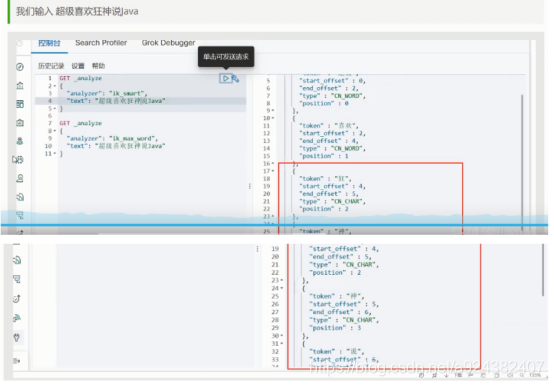Switch to the Search Profiler tab
This screenshot has height=386, width=554.
pyautogui.click(x=101, y=43)
